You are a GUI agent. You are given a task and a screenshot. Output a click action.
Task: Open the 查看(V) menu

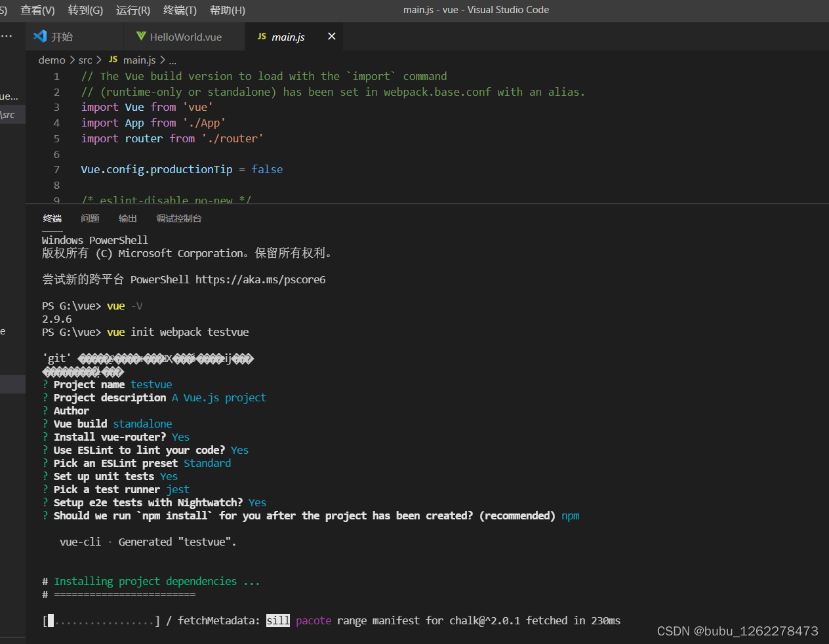pyautogui.click(x=37, y=10)
